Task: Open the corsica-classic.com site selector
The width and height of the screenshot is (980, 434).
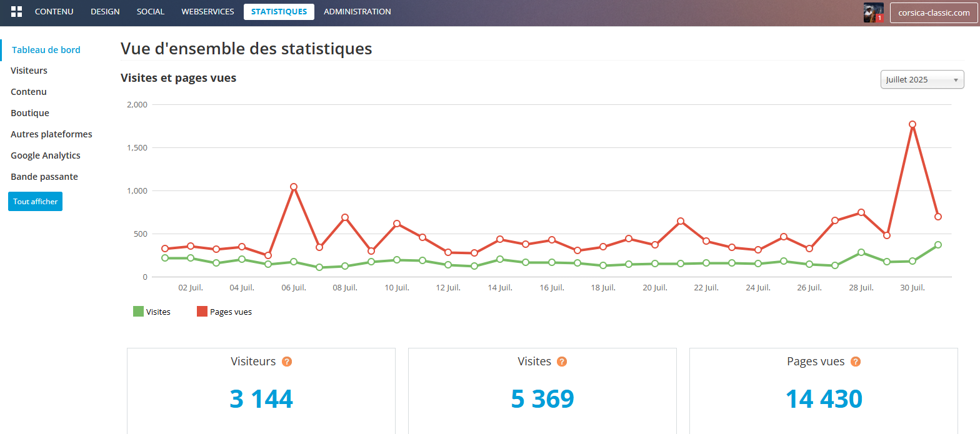Action: pyautogui.click(x=933, y=12)
